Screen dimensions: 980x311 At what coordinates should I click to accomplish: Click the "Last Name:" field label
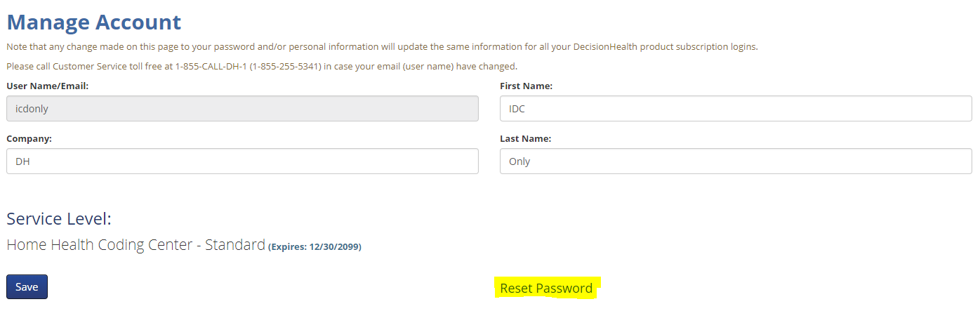[525, 139]
